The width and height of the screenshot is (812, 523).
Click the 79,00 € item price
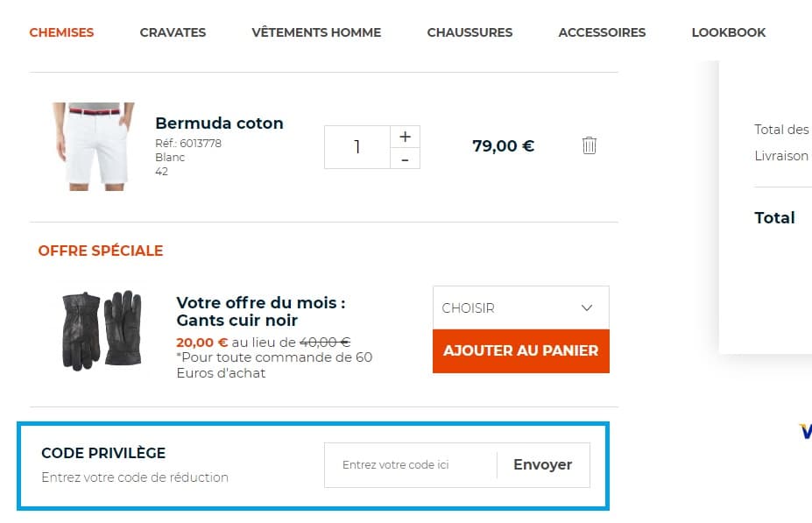pos(502,145)
